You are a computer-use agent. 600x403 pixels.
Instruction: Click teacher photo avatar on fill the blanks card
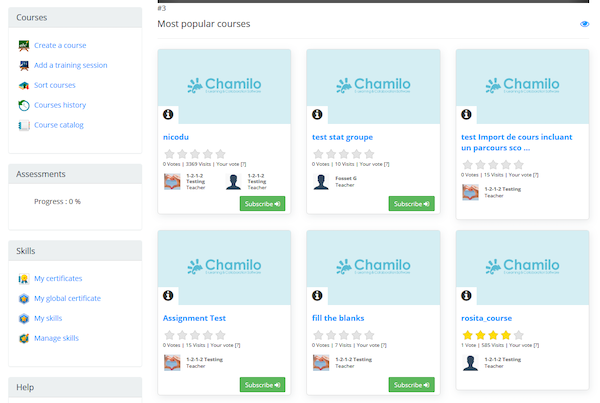click(x=321, y=363)
